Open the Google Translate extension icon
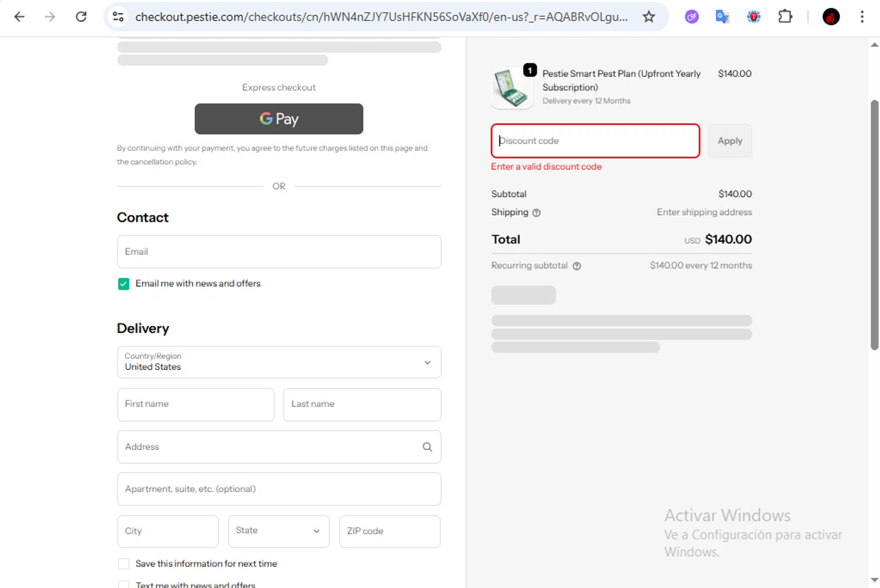 tap(722, 17)
